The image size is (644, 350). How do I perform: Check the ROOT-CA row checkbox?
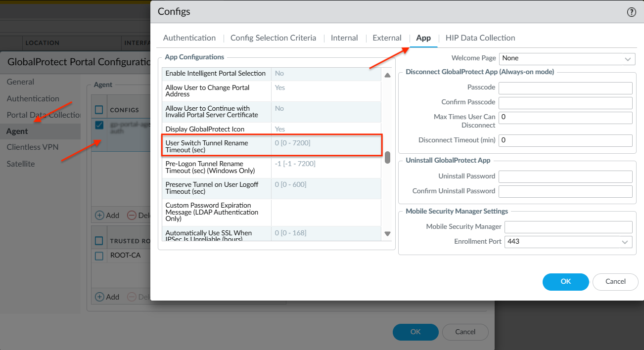99,256
